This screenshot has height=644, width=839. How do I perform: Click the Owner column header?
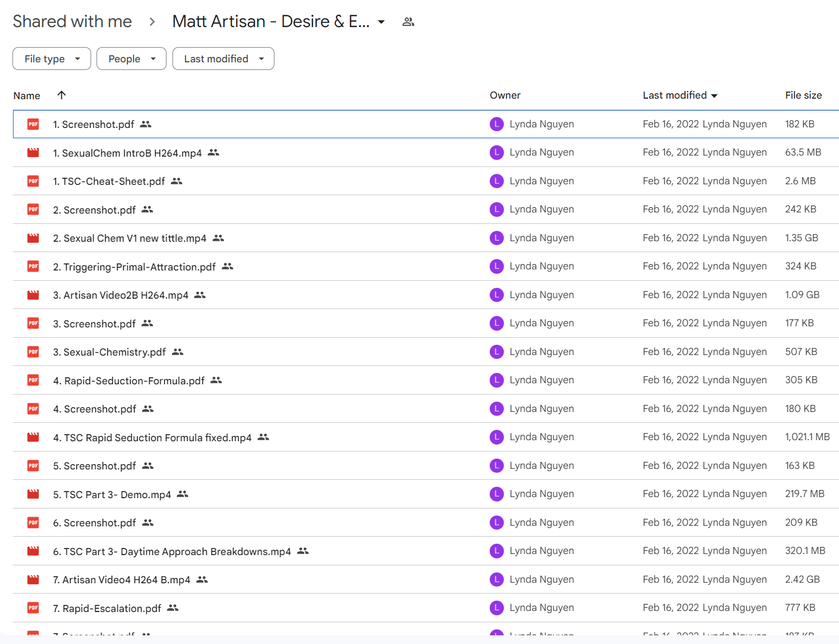(505, 95)
